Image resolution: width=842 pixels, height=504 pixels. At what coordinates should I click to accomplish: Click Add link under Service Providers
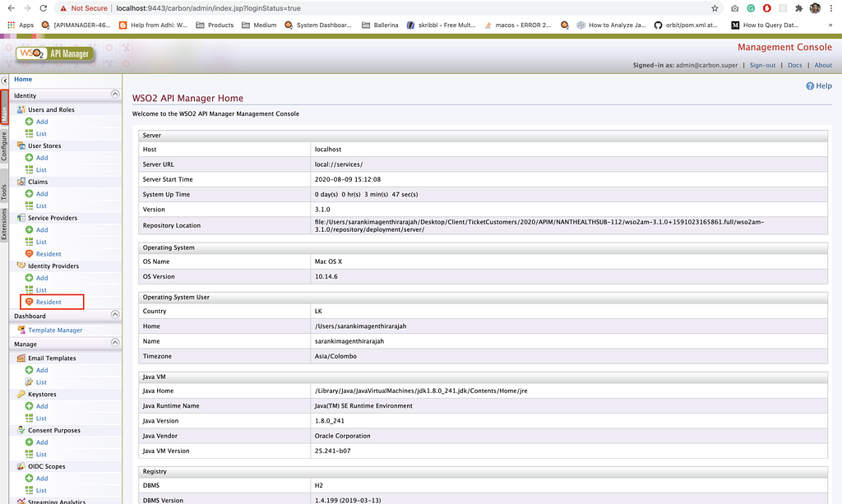pyautogui.click(x=42, y=229)
